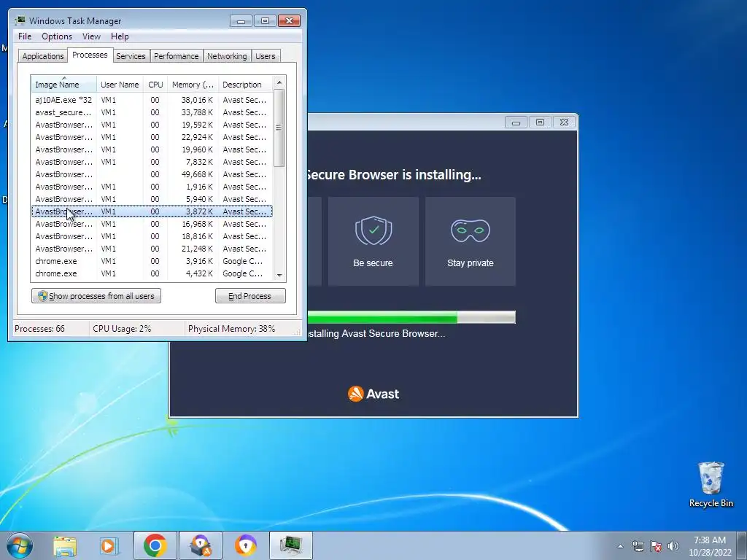
Task: Switch to the Applications tab
Action: tap(43, 56)
